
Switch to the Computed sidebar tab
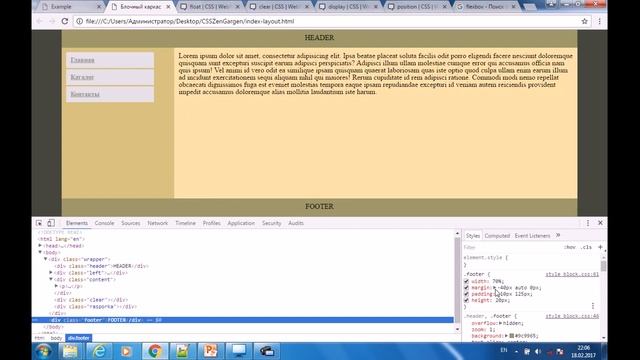[x=497, y=236]
